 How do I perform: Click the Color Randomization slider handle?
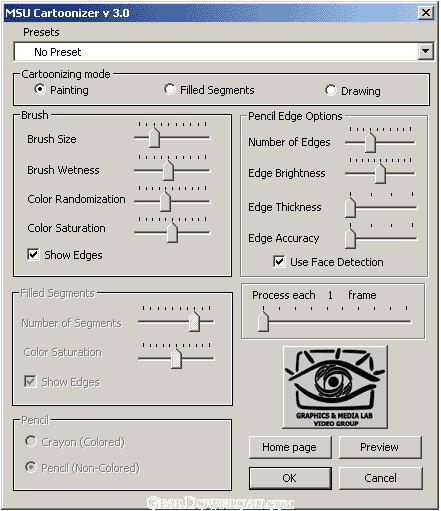(x=165, y=201)
